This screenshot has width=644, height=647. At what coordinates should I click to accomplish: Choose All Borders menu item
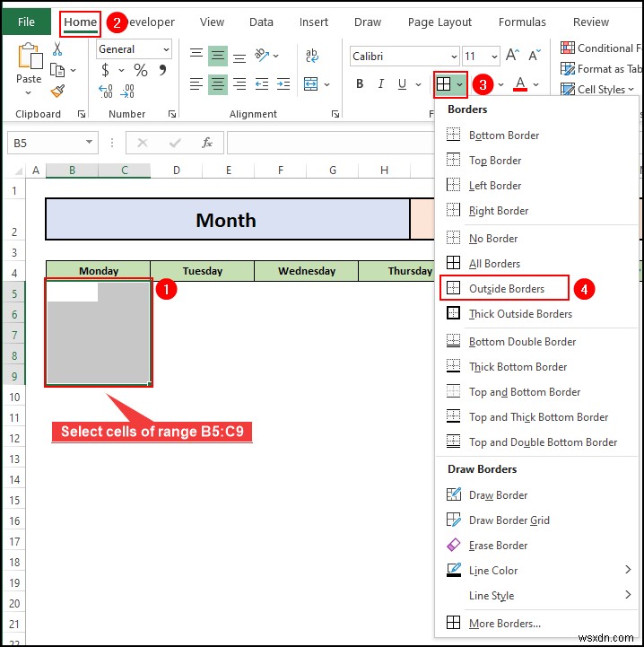point(535,263)
